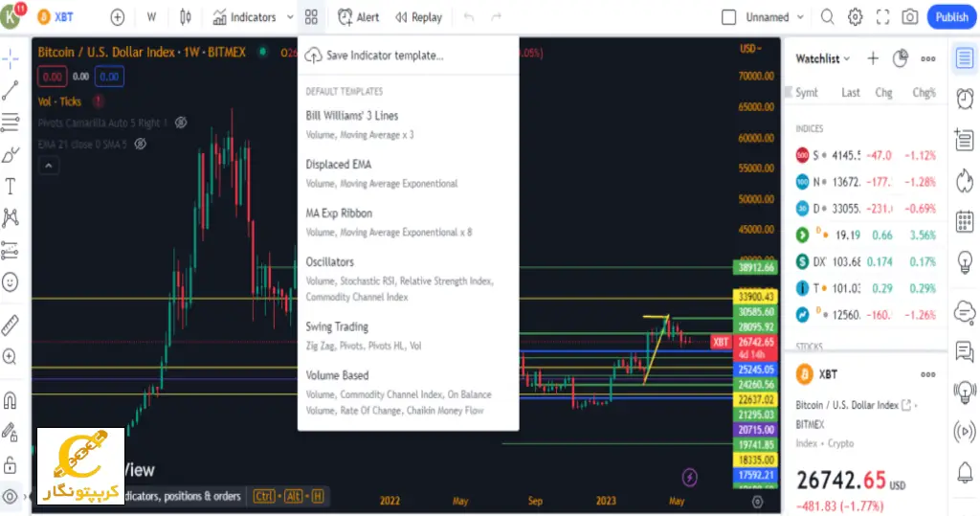The width and height of the screenshot is (980, 516).
Task: Enter fullscreen mode
Action: click(882, 17)
